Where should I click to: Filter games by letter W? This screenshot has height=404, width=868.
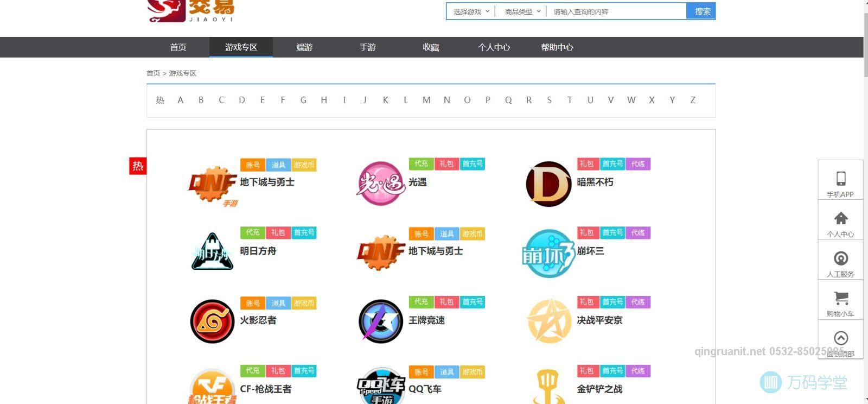(x=631, y=100)
